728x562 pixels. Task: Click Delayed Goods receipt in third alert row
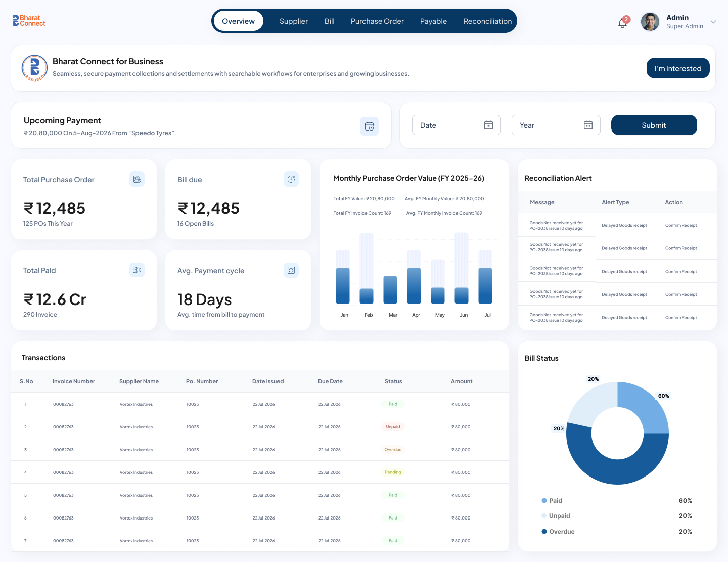coord(624,272)
